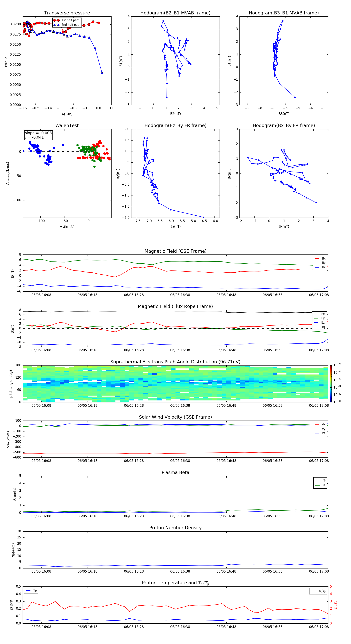Select 'Vx' in velocity legend
351x644 pixels.
(x=320, y=424)
